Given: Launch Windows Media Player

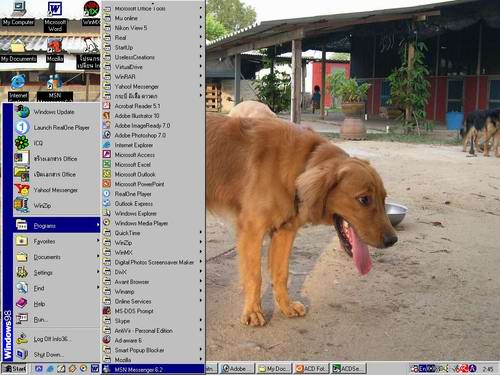Looking at the screenshot, I should click(153, 223).
